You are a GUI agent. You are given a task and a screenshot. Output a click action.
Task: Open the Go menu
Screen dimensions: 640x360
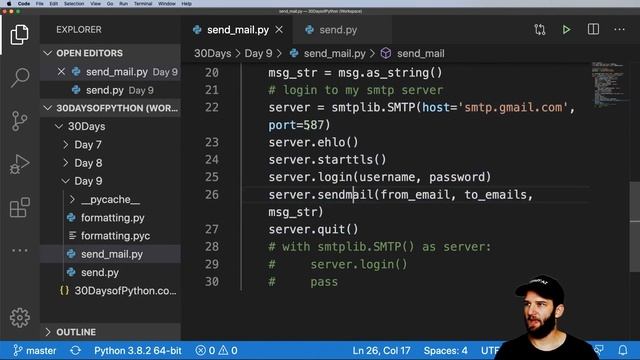coord(110,3)
